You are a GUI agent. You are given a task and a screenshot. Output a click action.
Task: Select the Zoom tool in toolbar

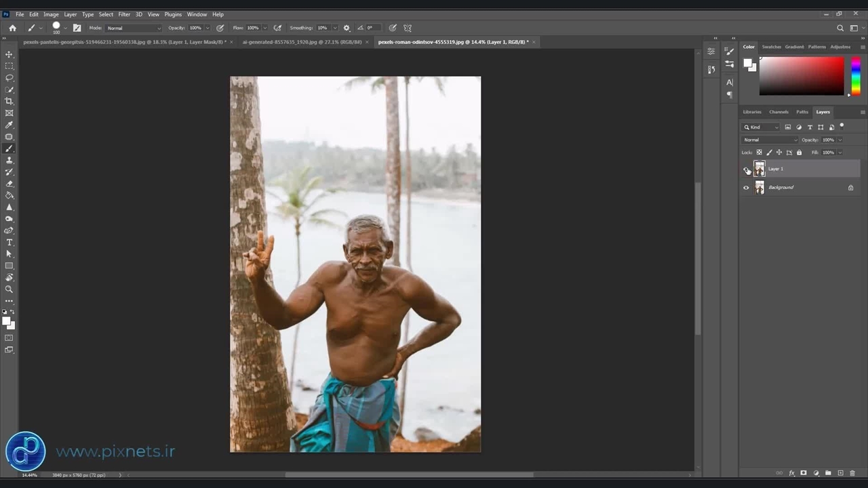point(9,289)
